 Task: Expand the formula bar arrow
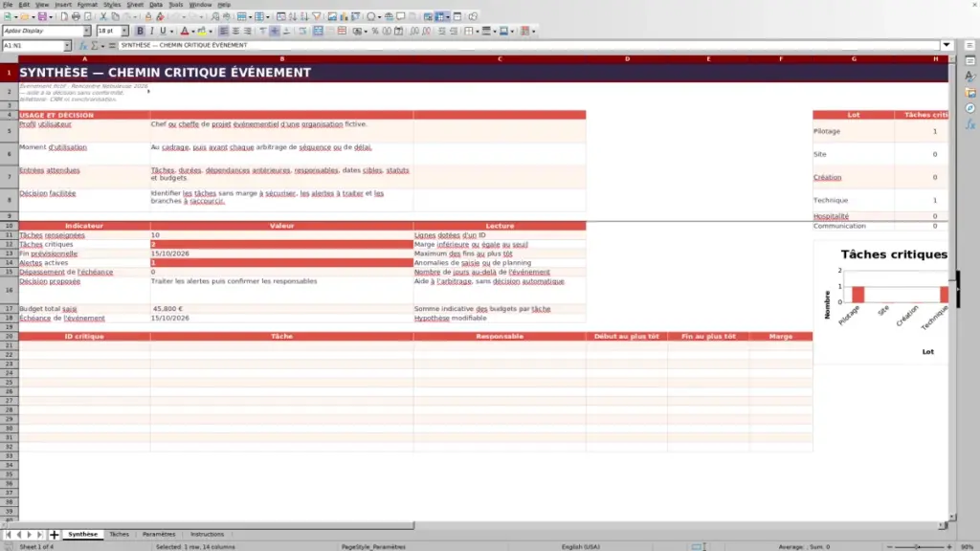pos(947,45)
